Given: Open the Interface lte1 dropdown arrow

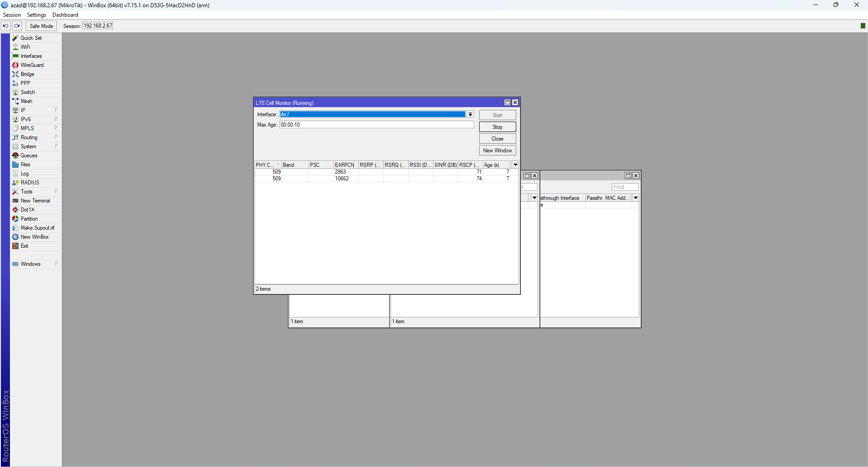Looking at the screenshot, I should pos(470,114).
